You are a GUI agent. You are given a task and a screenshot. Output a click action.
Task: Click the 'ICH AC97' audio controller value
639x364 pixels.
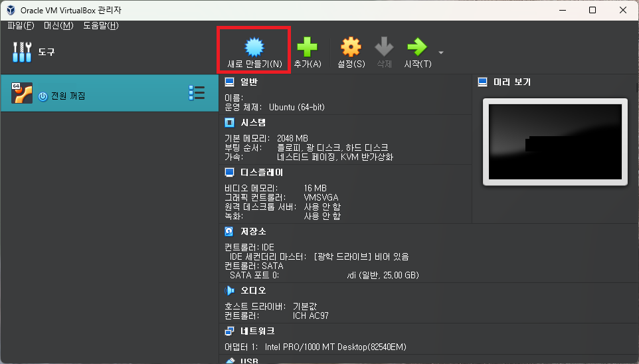[x=311, y=316]
